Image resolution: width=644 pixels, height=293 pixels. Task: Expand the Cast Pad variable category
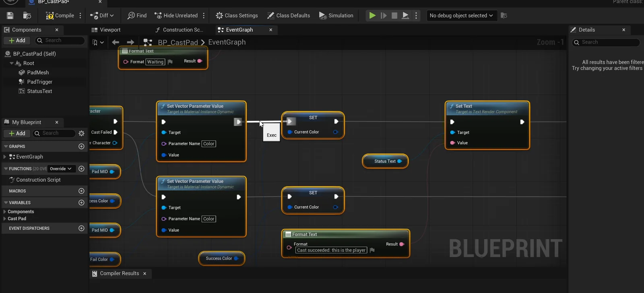[5, 219]
